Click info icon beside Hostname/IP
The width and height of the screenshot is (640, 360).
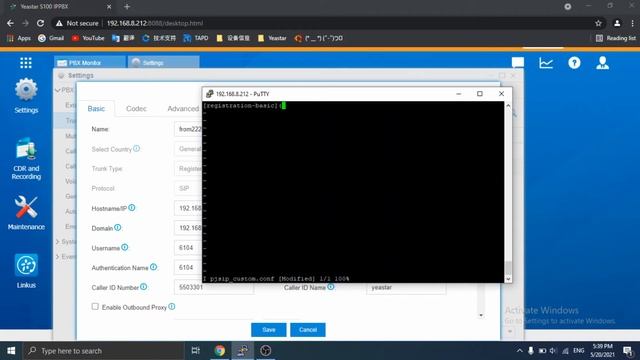tap(132, 208)
